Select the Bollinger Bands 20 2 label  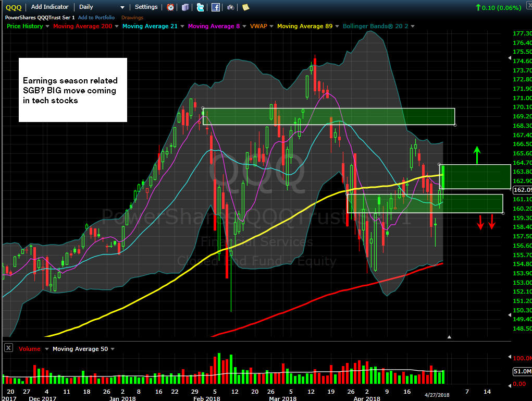point(376,26)
